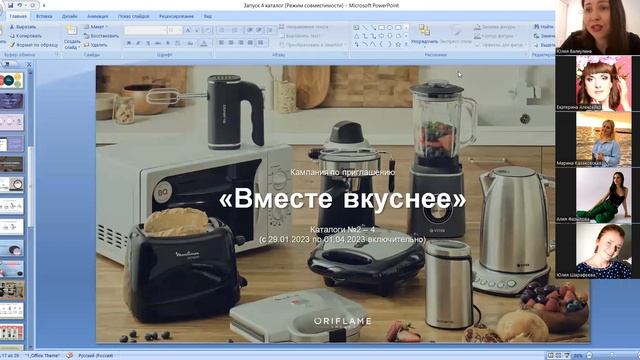Open the Показ слайдов ribbon tab

133,16
